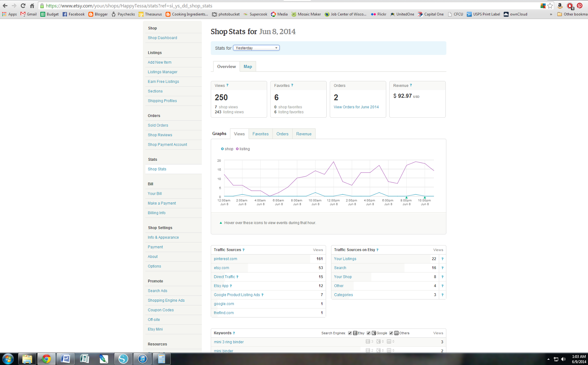Uncheck the Etsy search engine checkbox
The height and width of the screenshot is (365, 588).
point(350,333)
